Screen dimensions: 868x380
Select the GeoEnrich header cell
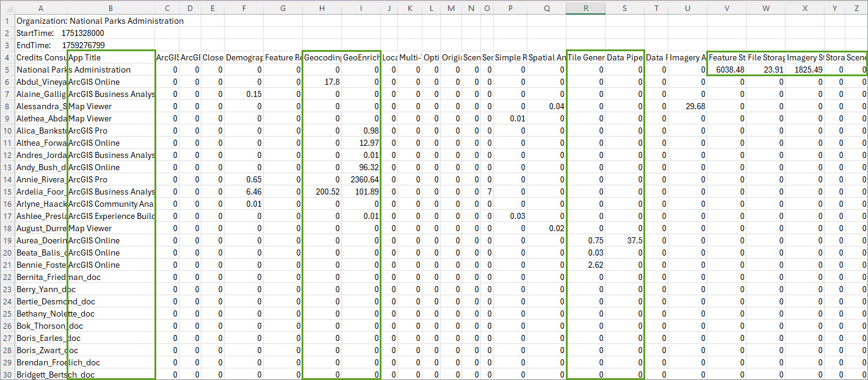360,57
